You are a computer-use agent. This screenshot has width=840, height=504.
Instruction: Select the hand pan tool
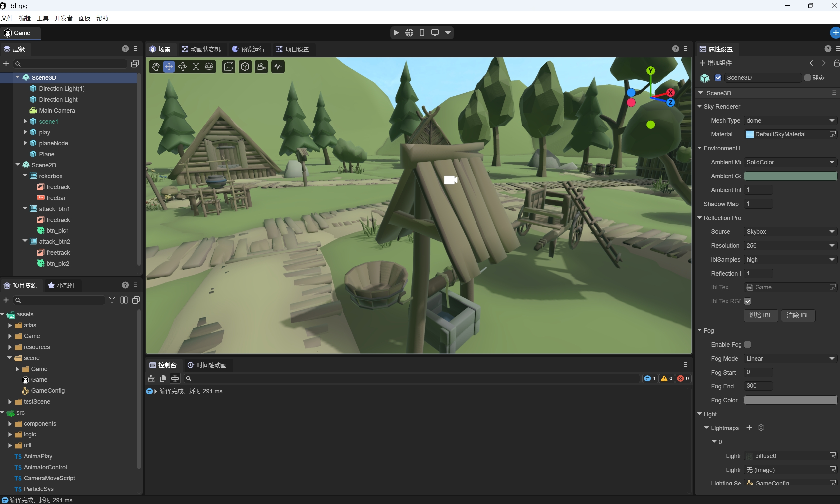coord(156,67)
